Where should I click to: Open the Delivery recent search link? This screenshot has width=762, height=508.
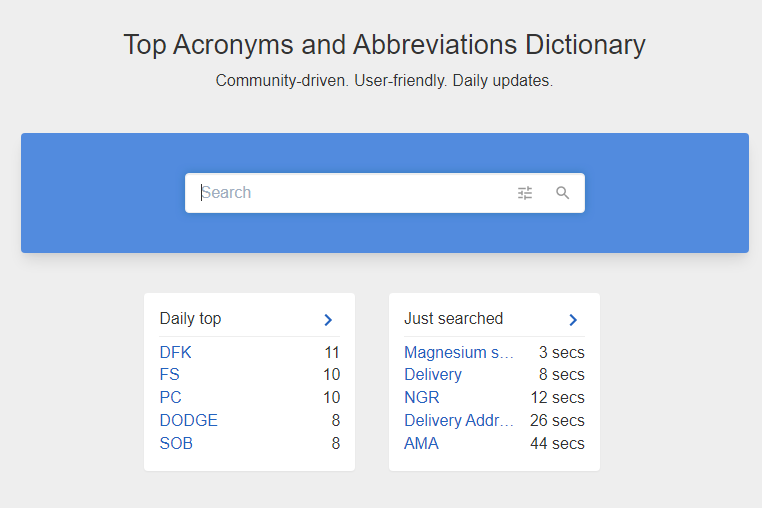coord(433,374)
